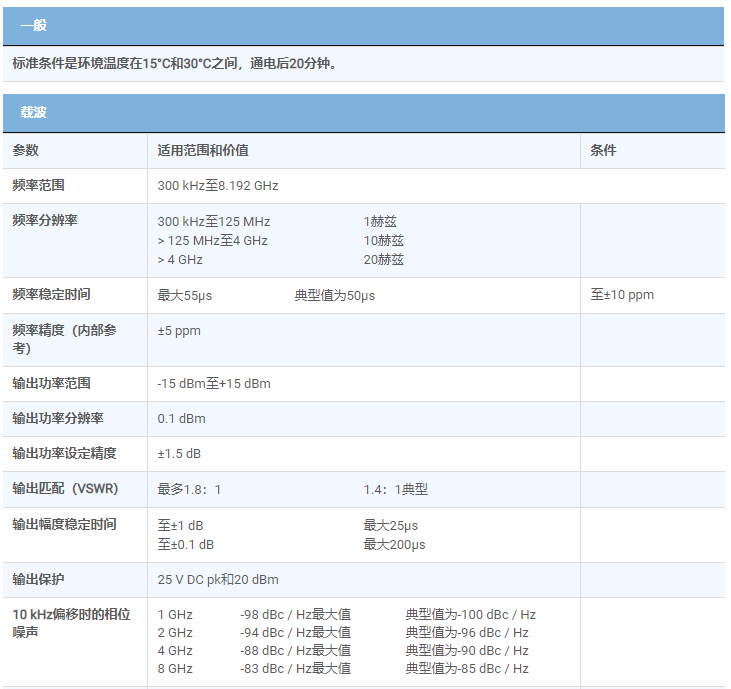The width and height of the screenshot is (731, 689).
Task: Click the 一般 section header
Action: [364, 26]
